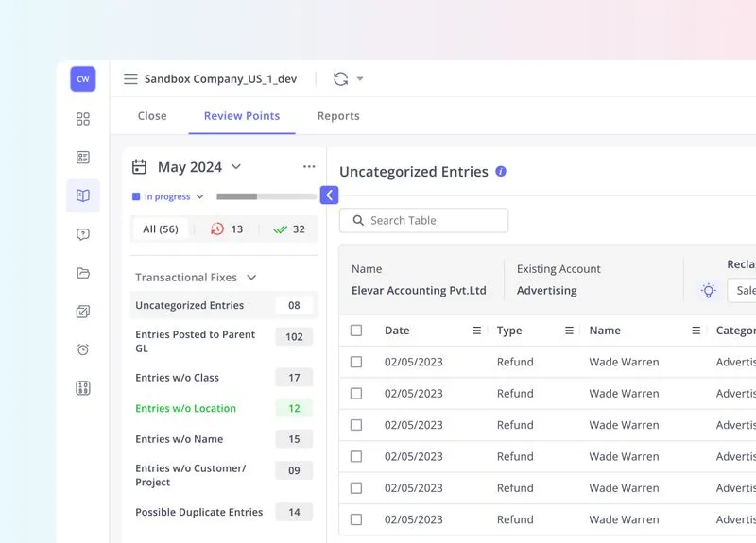
Task: Switch to the Close tab
Action: 152,116
